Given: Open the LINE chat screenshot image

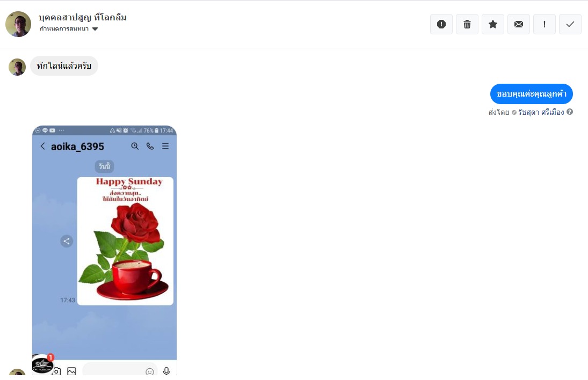Looking at the screenshot, I should tap(104, 250).
